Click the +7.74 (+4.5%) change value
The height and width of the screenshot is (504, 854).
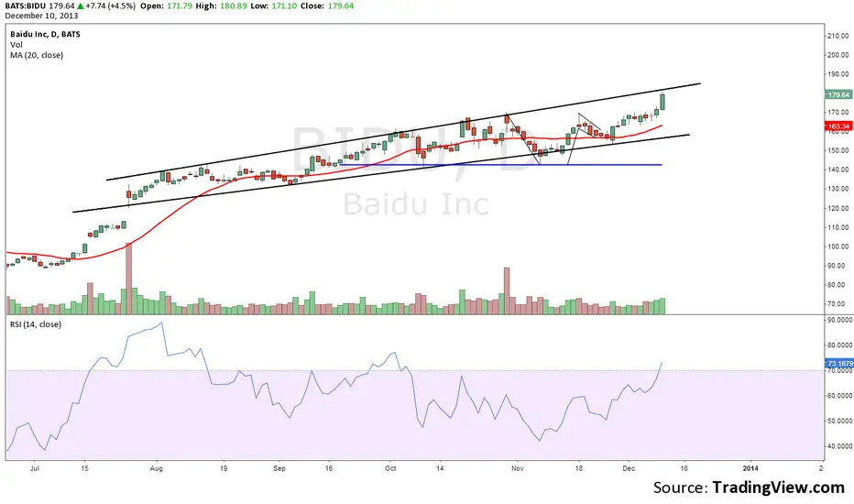point(110,6)
